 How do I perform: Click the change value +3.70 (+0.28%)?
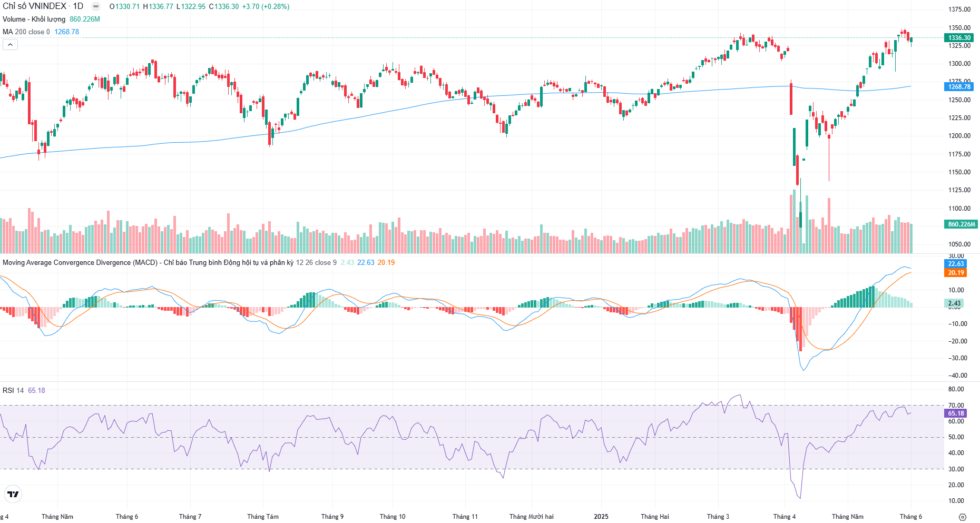click(x=266, y=6)
